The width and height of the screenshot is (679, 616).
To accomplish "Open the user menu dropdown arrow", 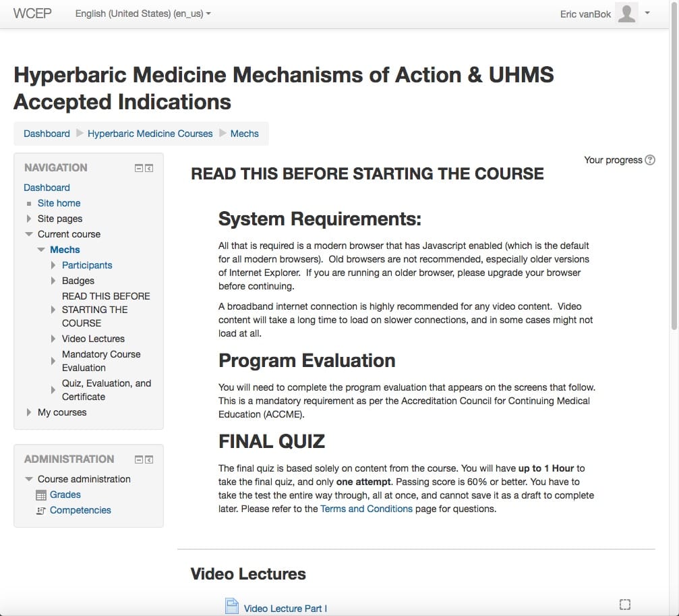I will point(647,13).
